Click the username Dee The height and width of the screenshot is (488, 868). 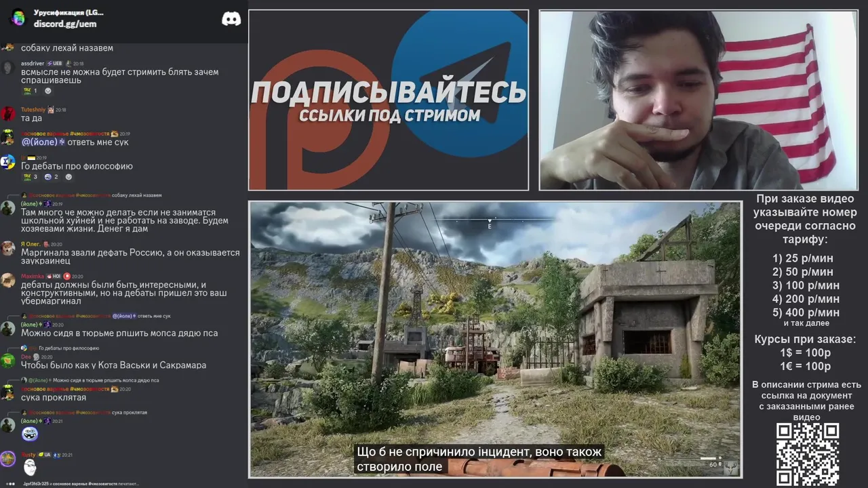tap(26, 357)
